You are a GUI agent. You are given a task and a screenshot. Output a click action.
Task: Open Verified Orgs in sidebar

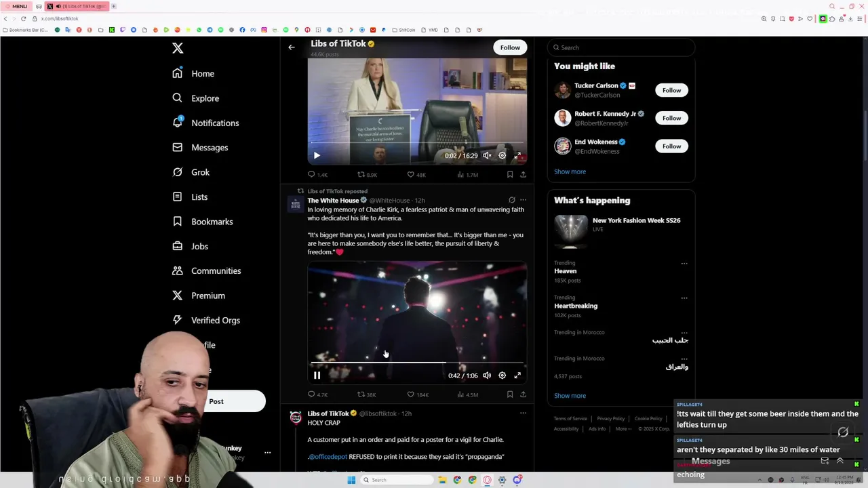pos(206,320)
